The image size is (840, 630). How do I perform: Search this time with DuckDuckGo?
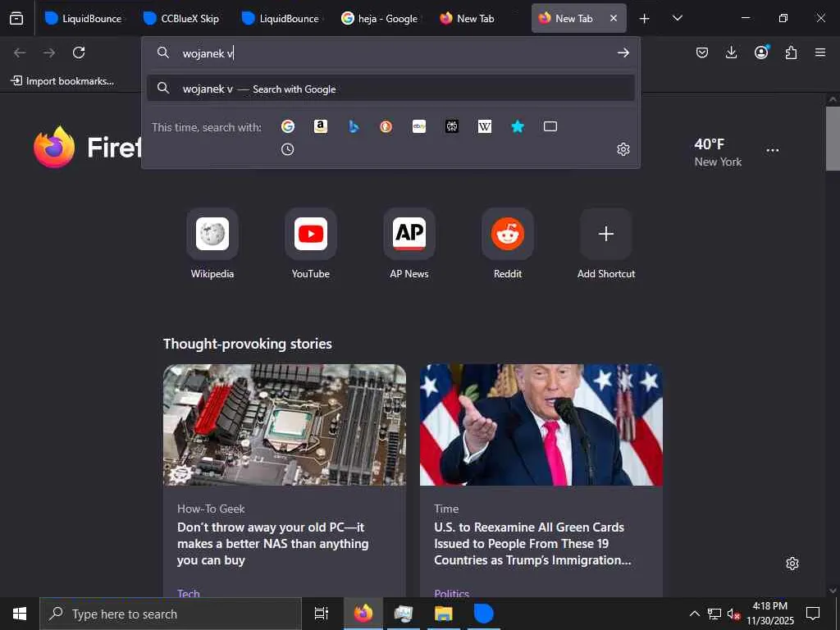386,126
